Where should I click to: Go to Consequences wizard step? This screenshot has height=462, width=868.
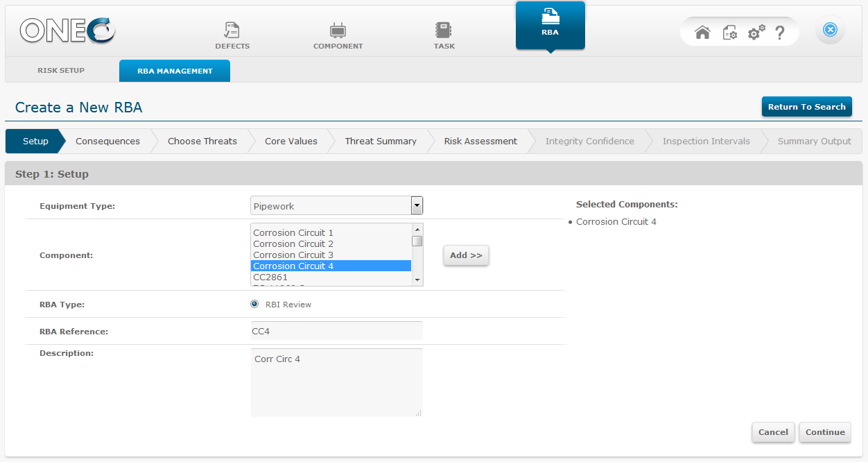107,142
